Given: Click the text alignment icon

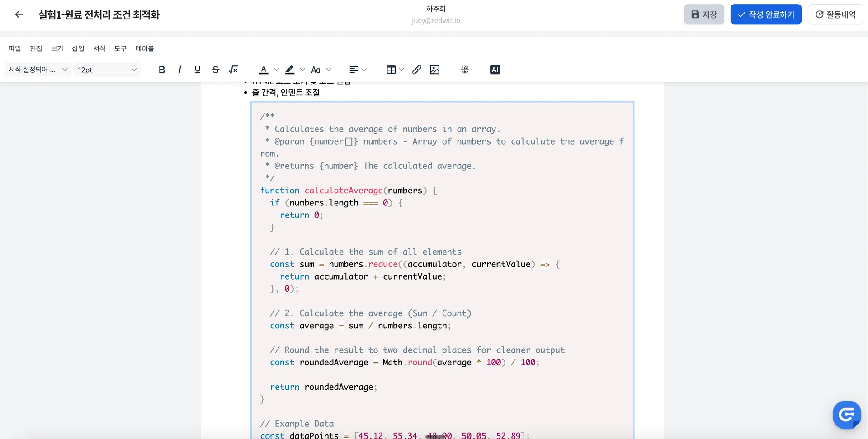Looking at the screenshot, I should tap(354, 70).
